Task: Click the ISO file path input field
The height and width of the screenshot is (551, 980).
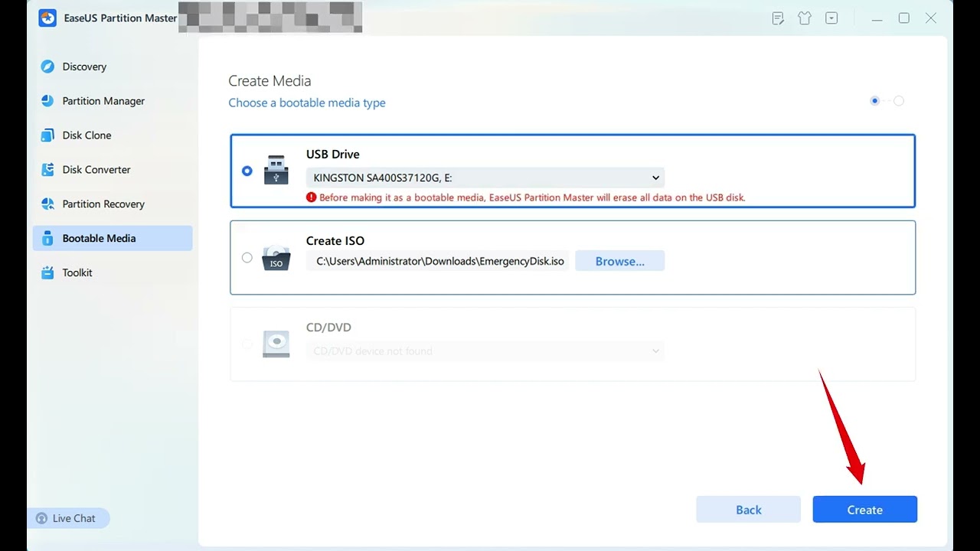Action: click(439, 261)
